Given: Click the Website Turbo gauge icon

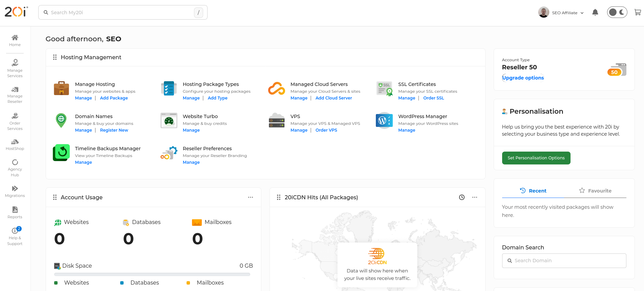Looking at the screenshot, I should (x=169, y=120).
